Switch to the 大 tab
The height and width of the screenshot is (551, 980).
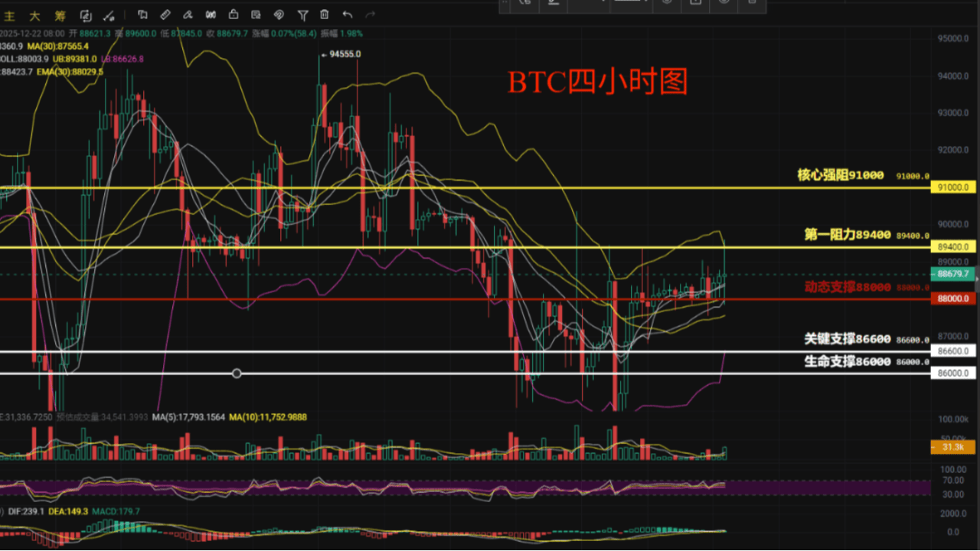[34, 15]
